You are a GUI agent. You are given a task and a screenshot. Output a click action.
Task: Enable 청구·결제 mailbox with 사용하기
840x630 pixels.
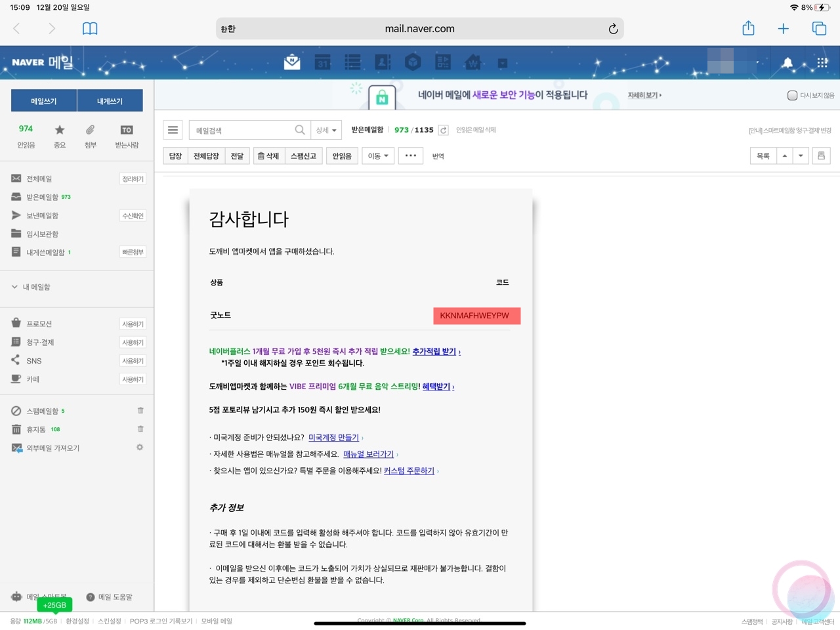[133, 343]
